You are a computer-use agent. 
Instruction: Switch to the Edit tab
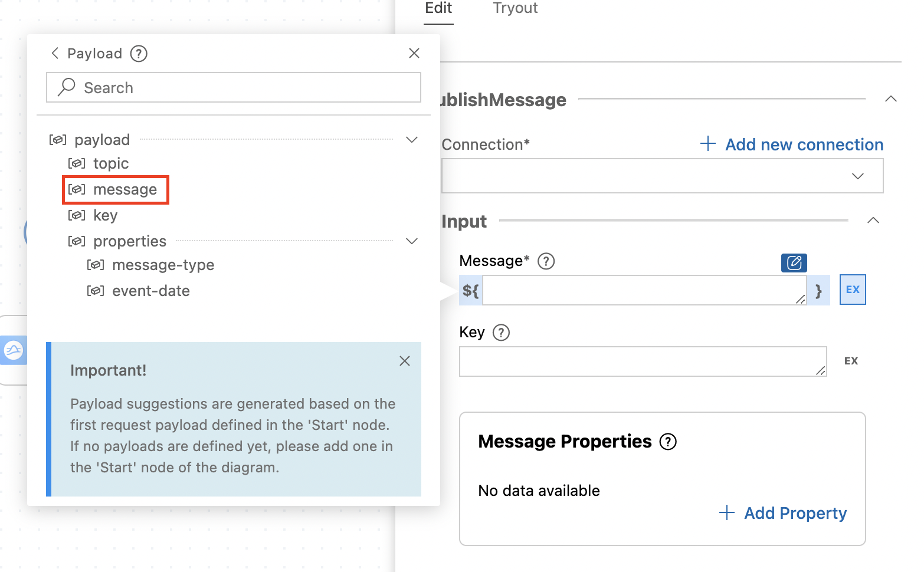tap(438, 8)
